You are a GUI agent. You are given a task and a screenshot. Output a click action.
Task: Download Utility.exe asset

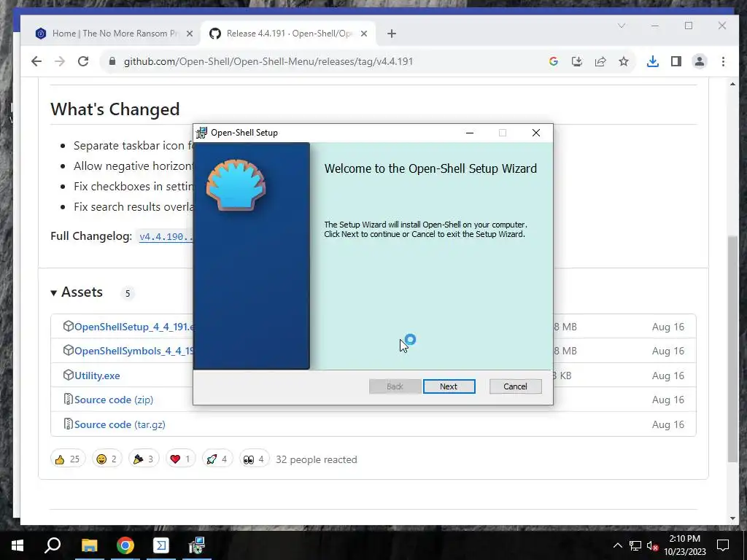(x=97, y=376)
